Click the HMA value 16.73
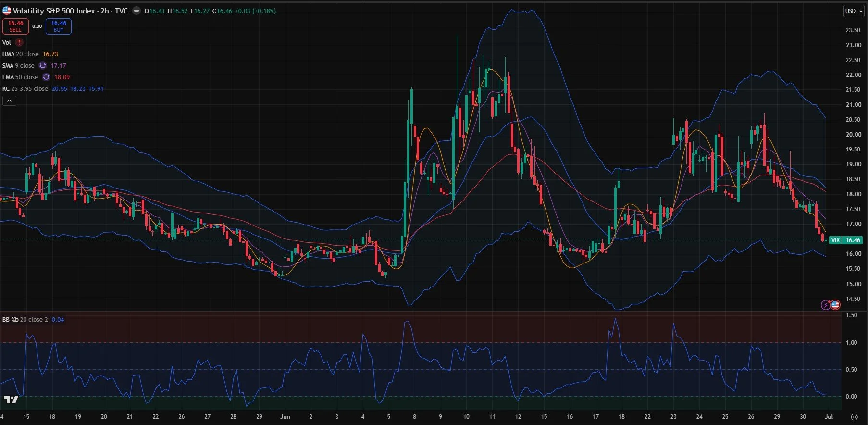The height and width of the screenshot is (425, 868). pyautogui.click(x=50, y=54)
